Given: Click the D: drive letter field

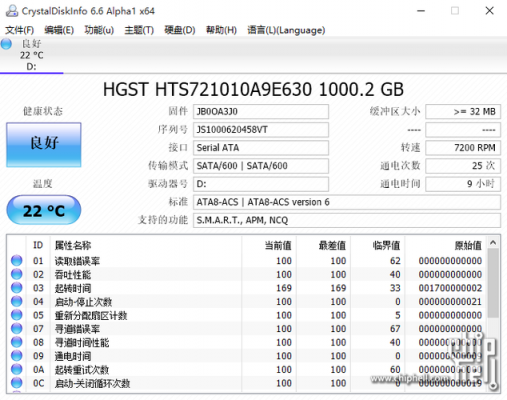Looking at the screenshot, I should 261,184.
